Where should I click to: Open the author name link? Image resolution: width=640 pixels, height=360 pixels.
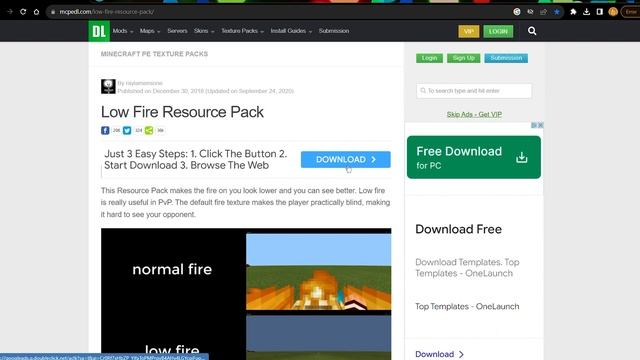pyautogui.click(x=144, y=83)
